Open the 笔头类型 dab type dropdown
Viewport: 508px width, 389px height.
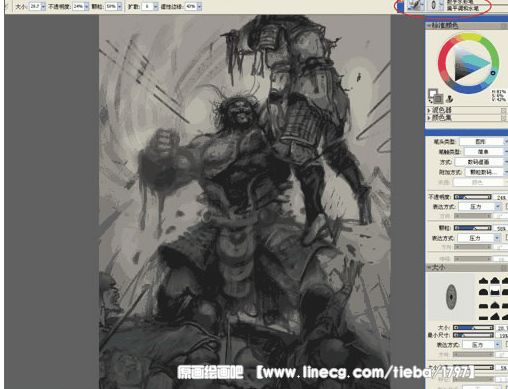pos(483,142)
